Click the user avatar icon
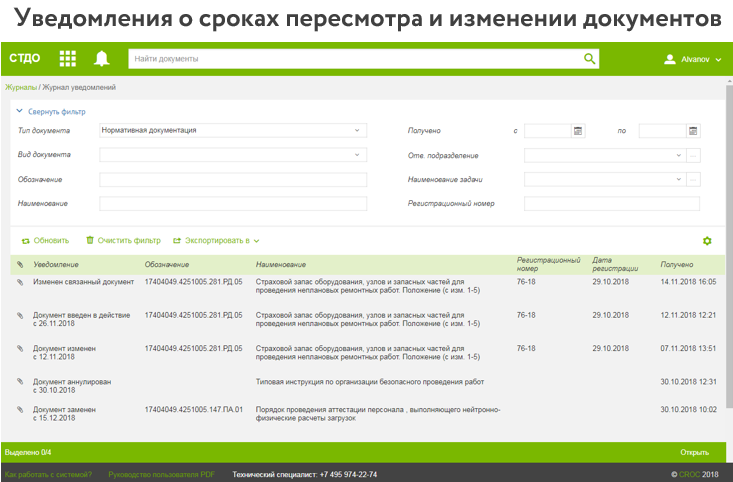The height and width of the screenshot is (482, 733). 670,59
